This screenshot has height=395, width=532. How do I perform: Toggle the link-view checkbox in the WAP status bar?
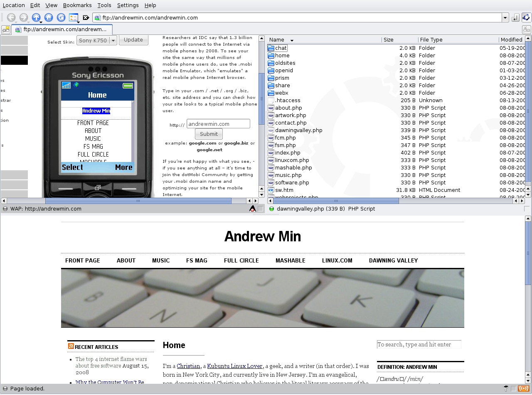pos(261,209)
